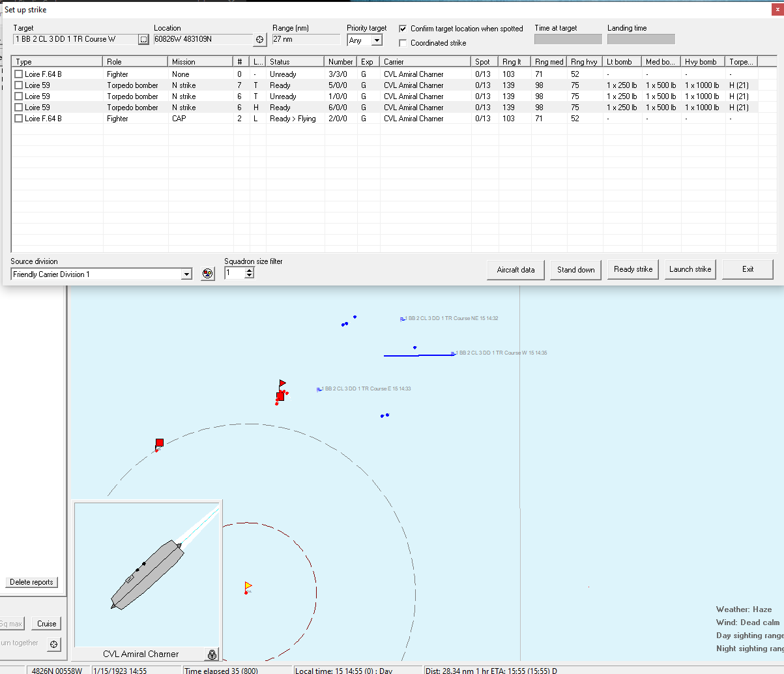This screenshot has width=784, height=674.
Task: Select the yellow flag carrier marker on map
Action: 248,587
